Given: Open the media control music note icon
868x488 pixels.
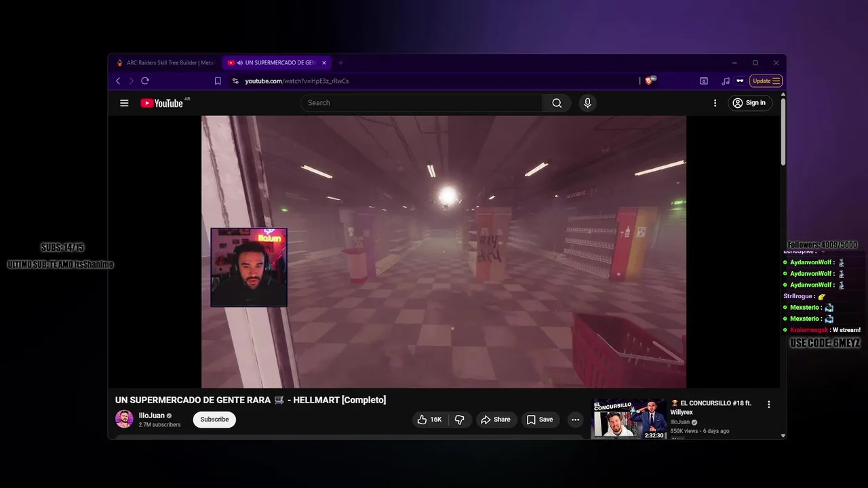Looking at the screenshot, I should click(x=726, y=81).
